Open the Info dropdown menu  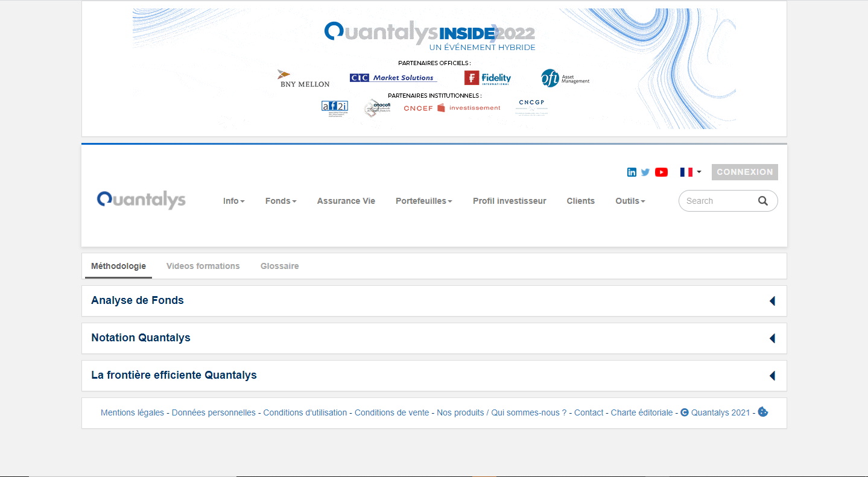[234, 201]
